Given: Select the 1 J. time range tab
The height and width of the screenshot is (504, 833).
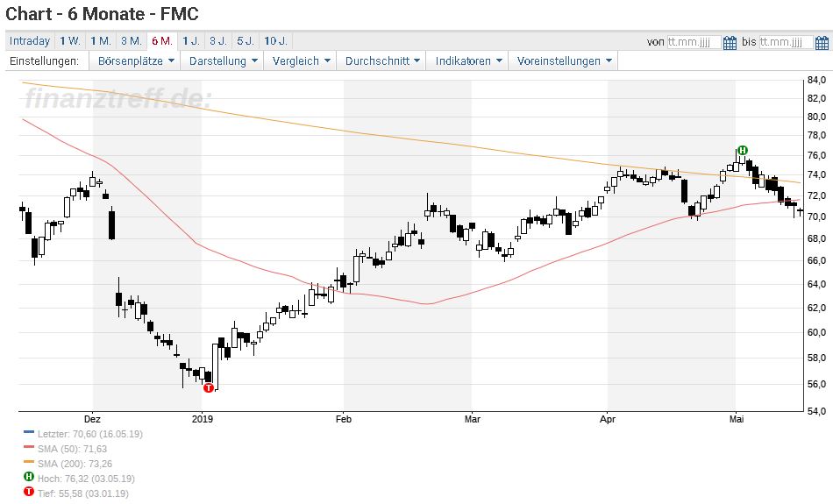Looking at the screenshot, I should (x=191, y=41).
